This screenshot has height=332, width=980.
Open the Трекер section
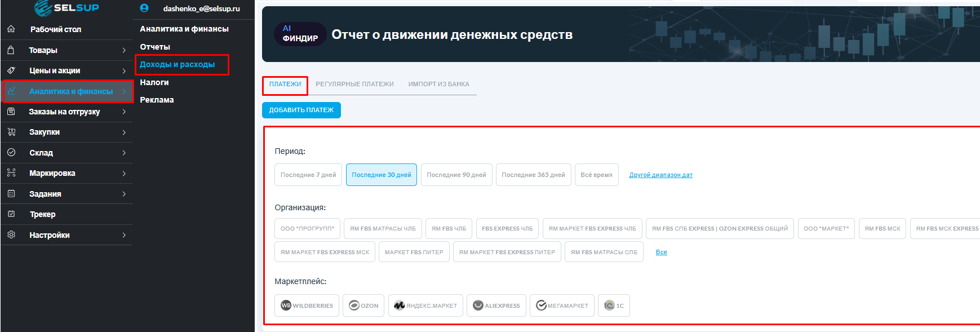[x=42, y=214]
